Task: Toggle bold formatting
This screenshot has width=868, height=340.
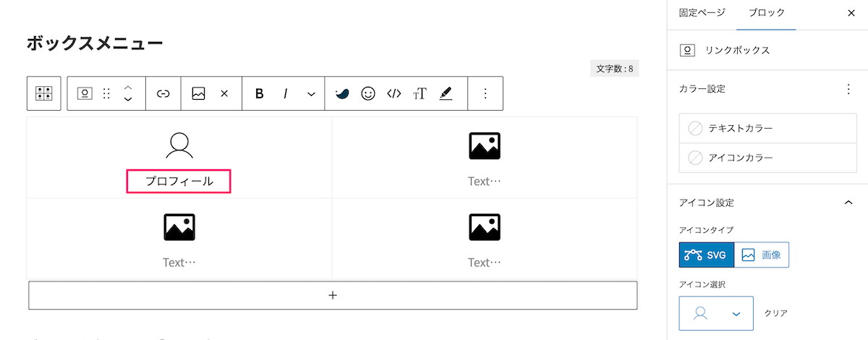Action: pyautogui.click(x=259, y=93)
